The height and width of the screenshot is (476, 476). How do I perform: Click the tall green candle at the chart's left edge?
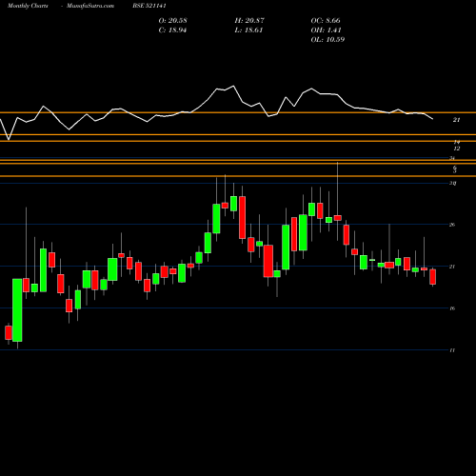[17, 310]
